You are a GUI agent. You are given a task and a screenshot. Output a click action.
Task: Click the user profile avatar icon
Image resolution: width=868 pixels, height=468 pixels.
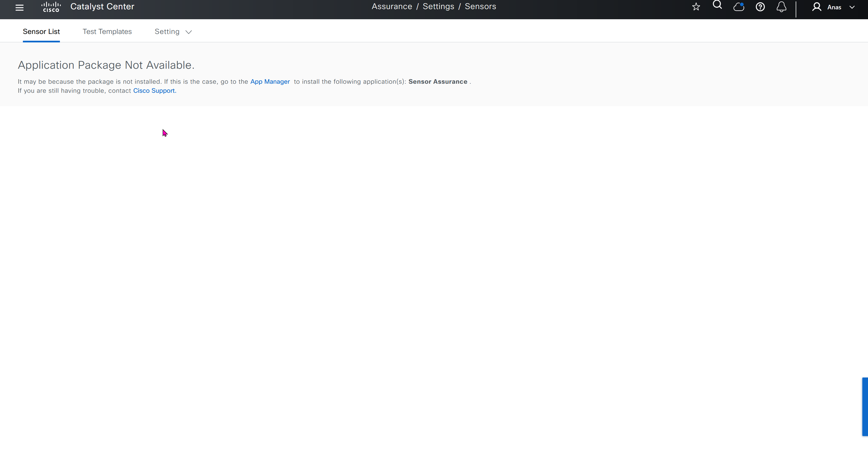point(817,7)
